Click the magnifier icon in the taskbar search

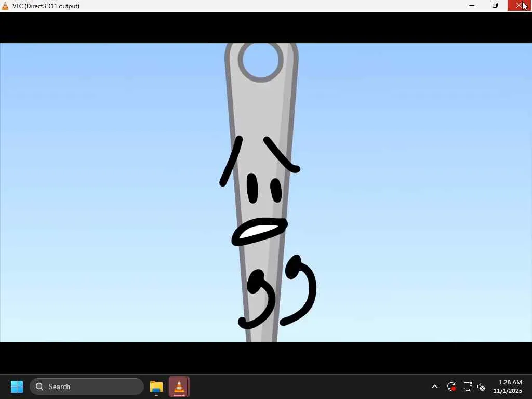click(x=39, y=387)
